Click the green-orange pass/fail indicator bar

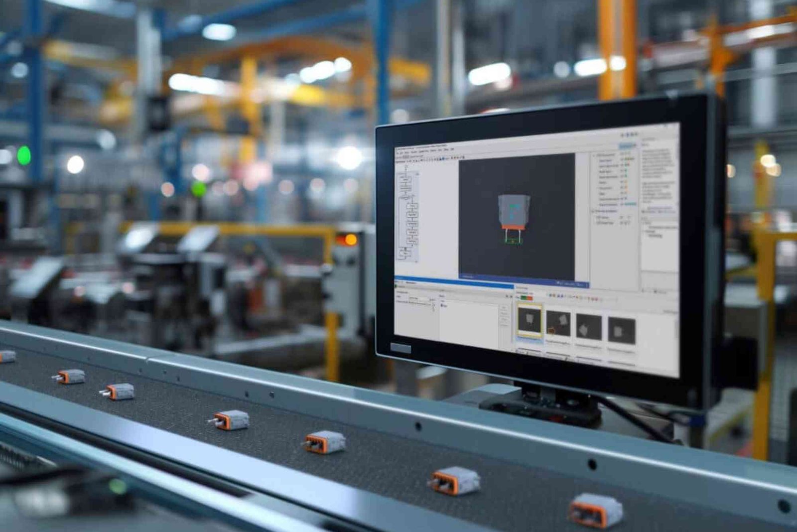tap(526, 297)
